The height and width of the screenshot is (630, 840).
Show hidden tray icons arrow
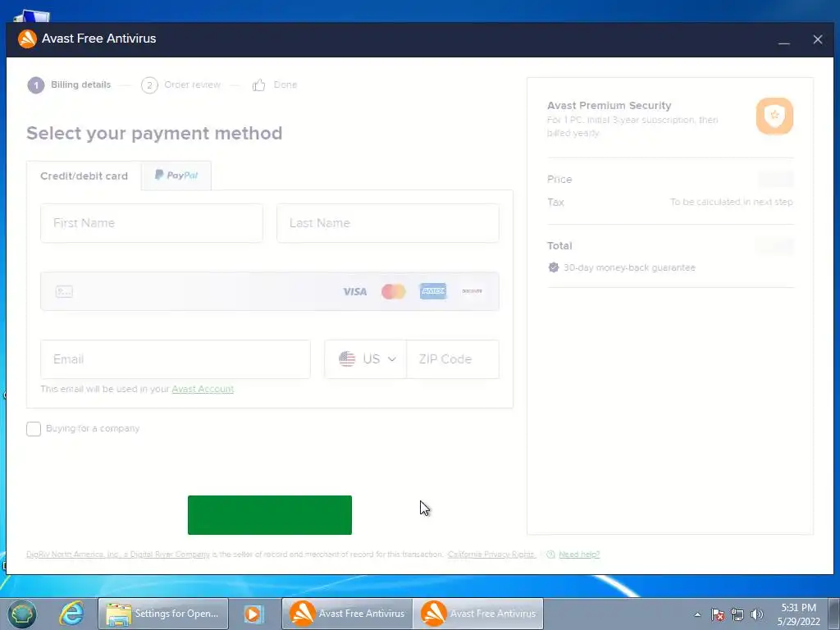[697, 614]
